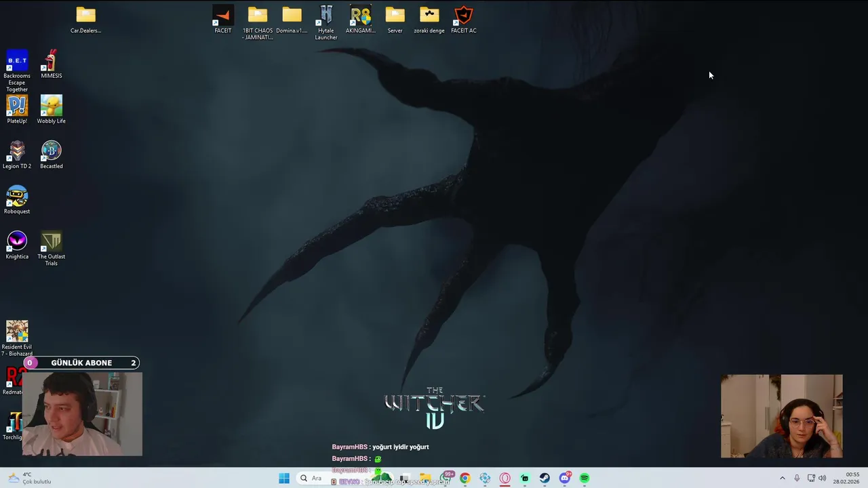Open the Windows Start menu

pyautogui.click(x=284, y=479)
